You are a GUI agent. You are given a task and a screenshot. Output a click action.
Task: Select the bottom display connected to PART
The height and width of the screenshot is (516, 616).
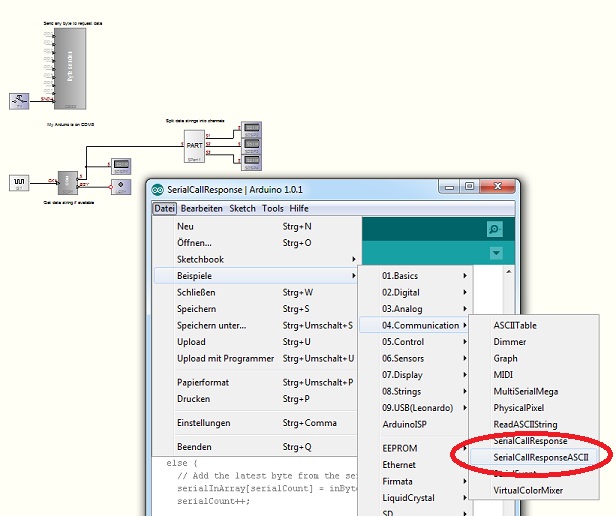pyautogui.click(x=251, y=162)
